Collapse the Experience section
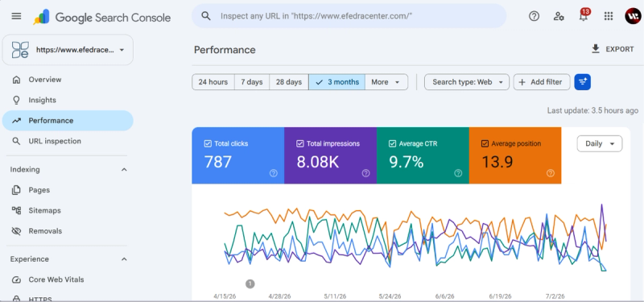Image resolution: width=644 pixels, height=302 pixels. tap(124, 259)
